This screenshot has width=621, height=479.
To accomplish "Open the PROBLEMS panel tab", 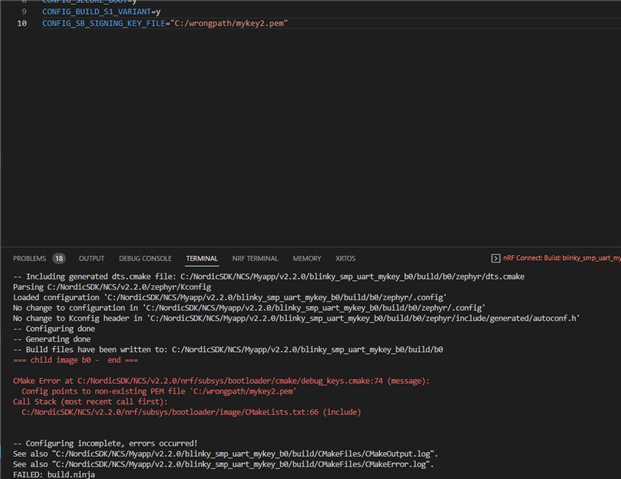I will [x=29, y=259].
